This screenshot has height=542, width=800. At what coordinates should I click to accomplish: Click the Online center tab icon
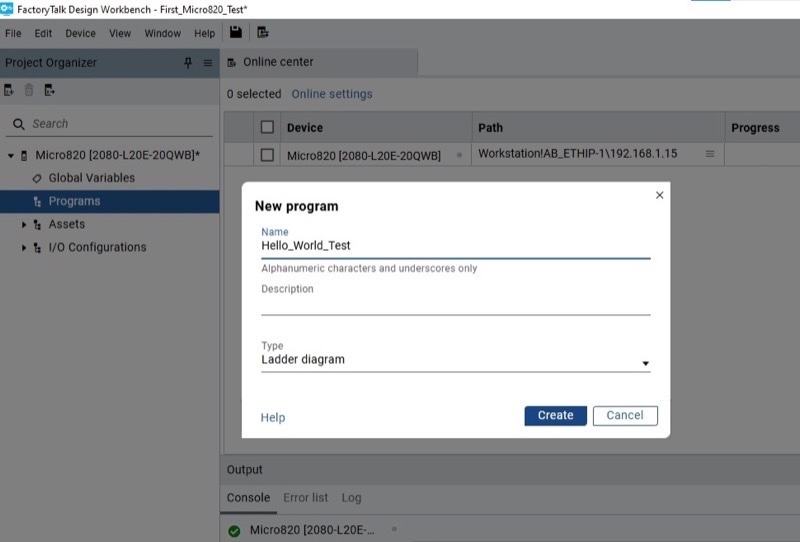[232, 62]
